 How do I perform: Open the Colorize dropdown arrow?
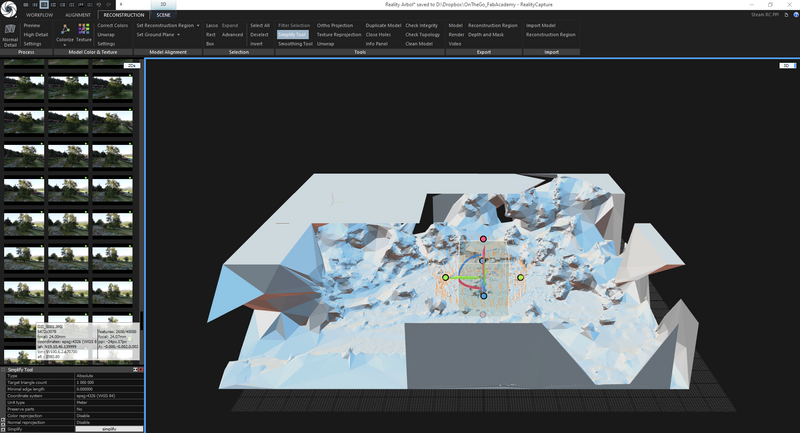coord(65,45)
